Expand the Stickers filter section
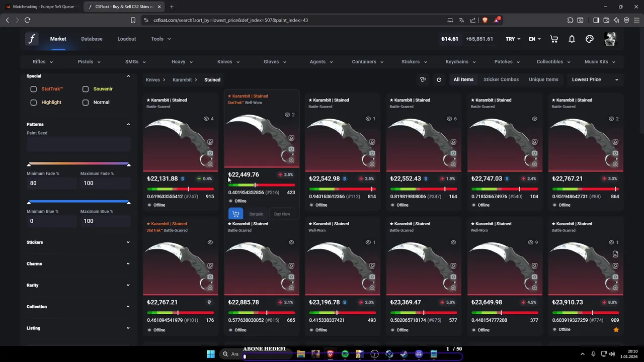Viewport: 644px width, 362px height. [x=78, y=242]
